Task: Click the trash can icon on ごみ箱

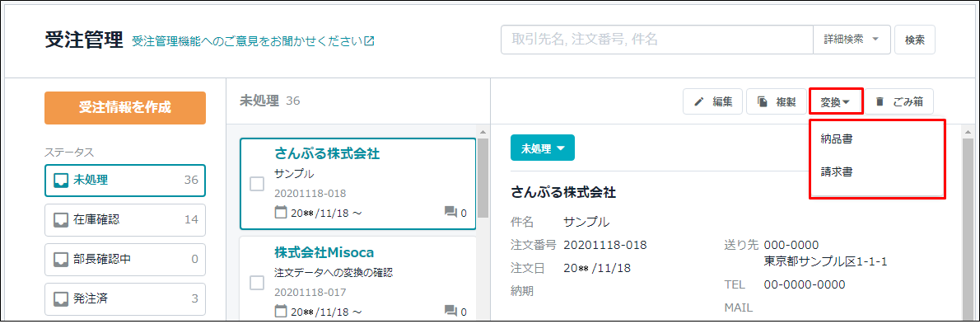Action: coord(880,102)
